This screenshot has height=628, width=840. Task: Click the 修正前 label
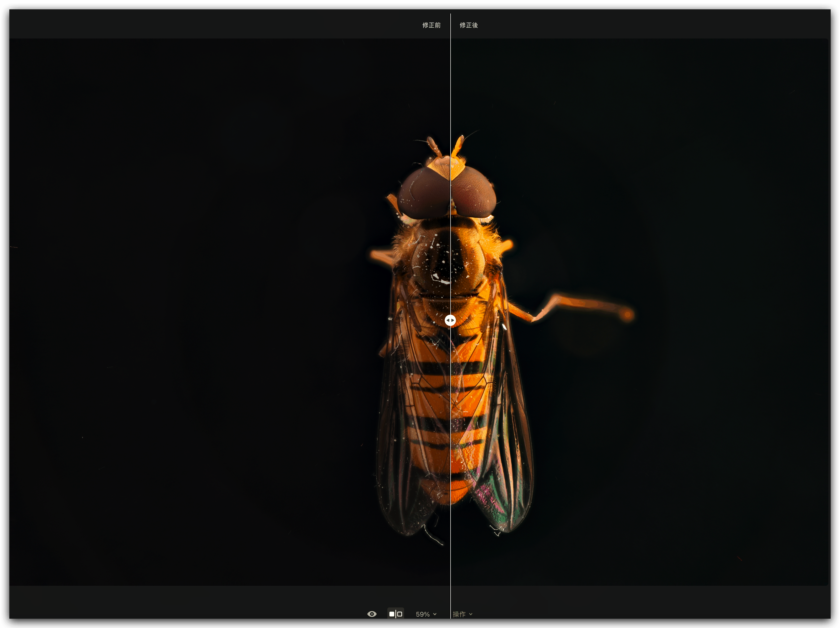click(x=431, y=25)
